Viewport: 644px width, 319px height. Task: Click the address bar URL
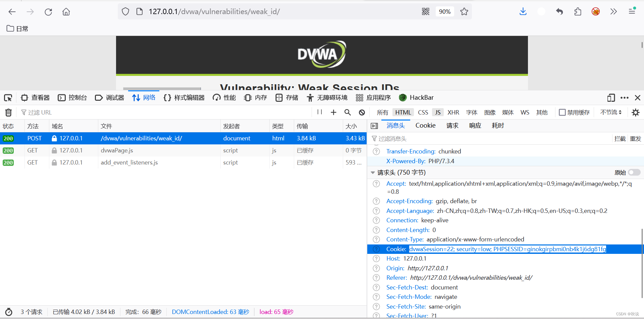coord(214,12)
